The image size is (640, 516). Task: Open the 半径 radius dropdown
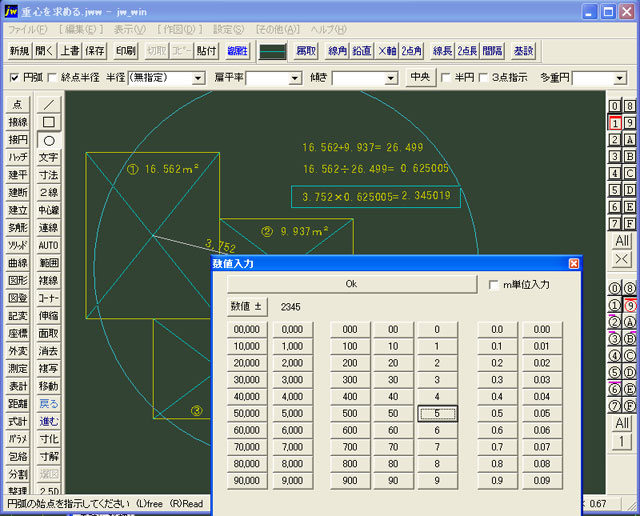[x=198, y=77]
